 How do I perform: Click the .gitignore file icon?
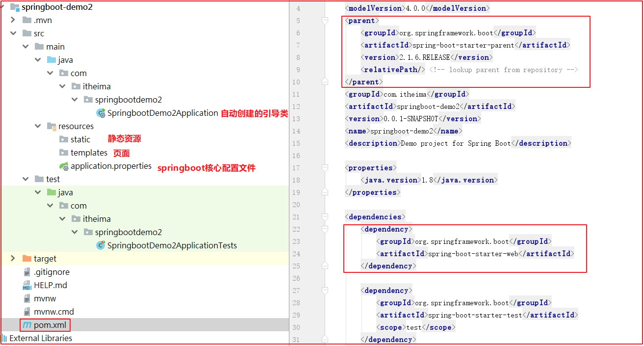coord(27,272)
